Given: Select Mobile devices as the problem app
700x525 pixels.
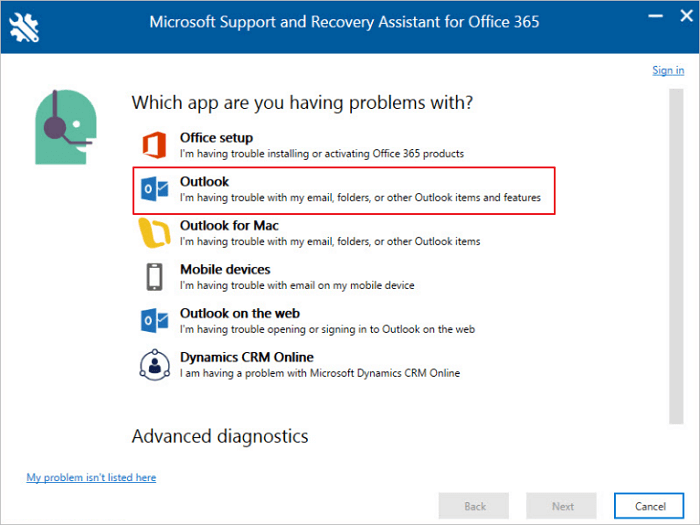Looking at the screenshot, I should pyautogui.click(x=225, y=270).
